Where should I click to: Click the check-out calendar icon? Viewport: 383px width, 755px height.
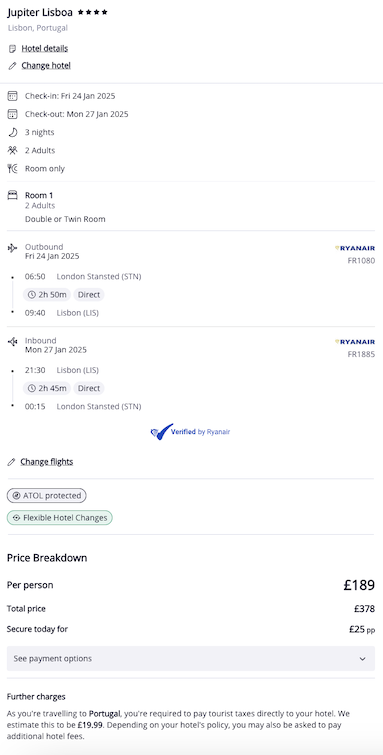coord(13,114)
